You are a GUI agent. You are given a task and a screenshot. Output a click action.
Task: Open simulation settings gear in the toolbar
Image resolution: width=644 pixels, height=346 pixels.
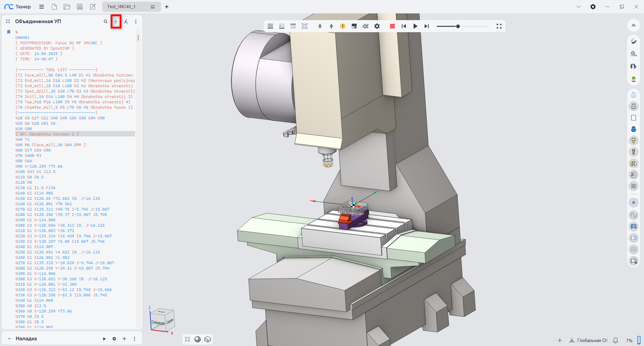click(377, 26)
